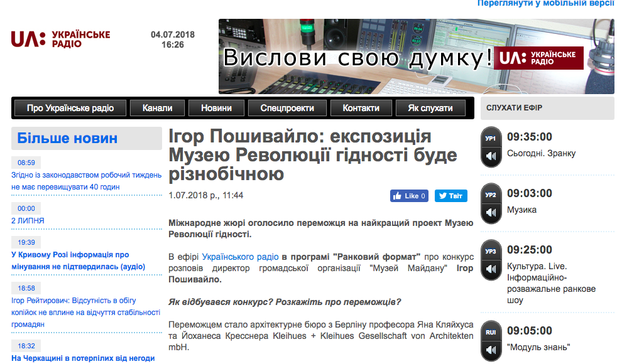644x364 pixels.
Task: Select the Музика program title
Action: (x=521, y=210)
